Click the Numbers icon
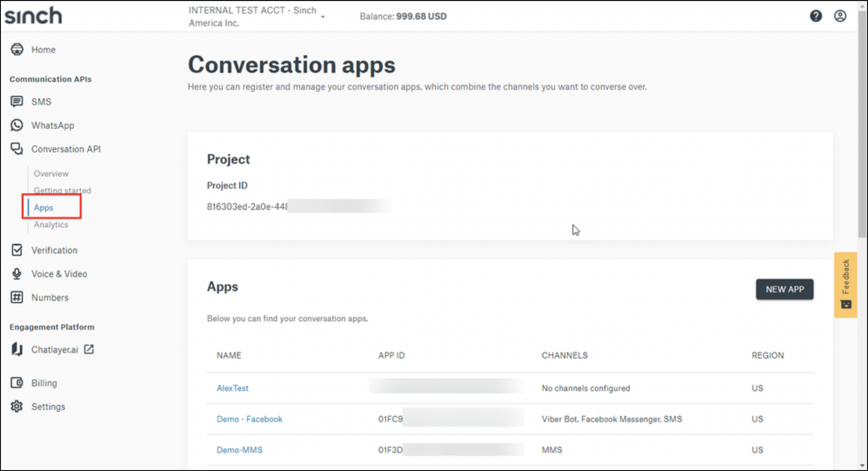The image size is (868, 471). (x=16, y=297)
